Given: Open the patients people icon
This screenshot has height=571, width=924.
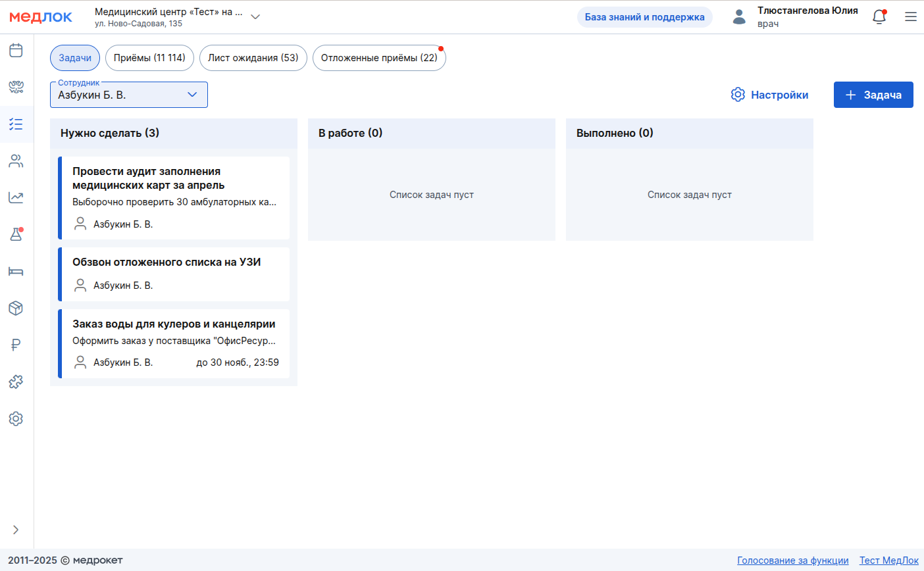Looking at the screenshot, I should pos(16,161).
